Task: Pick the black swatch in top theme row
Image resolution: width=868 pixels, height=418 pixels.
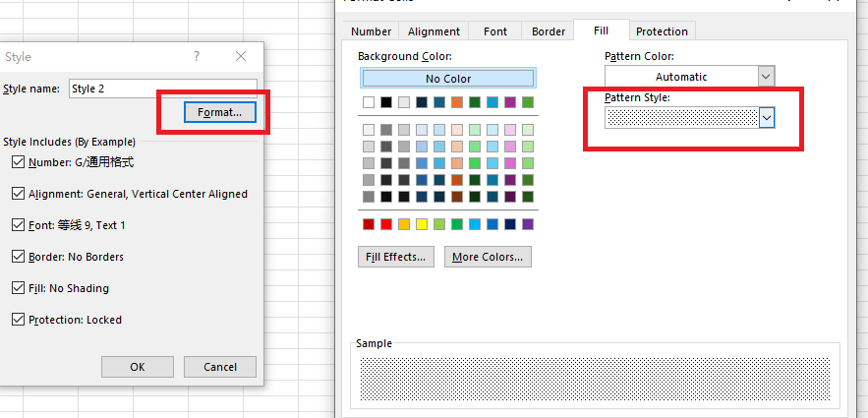Action: tap(386, 102)
